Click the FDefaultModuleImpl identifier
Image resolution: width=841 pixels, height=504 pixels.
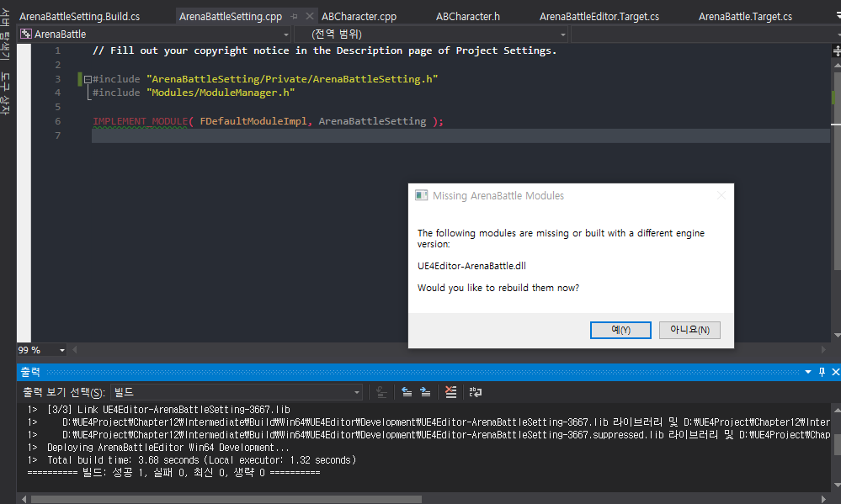tap(253, 121)
